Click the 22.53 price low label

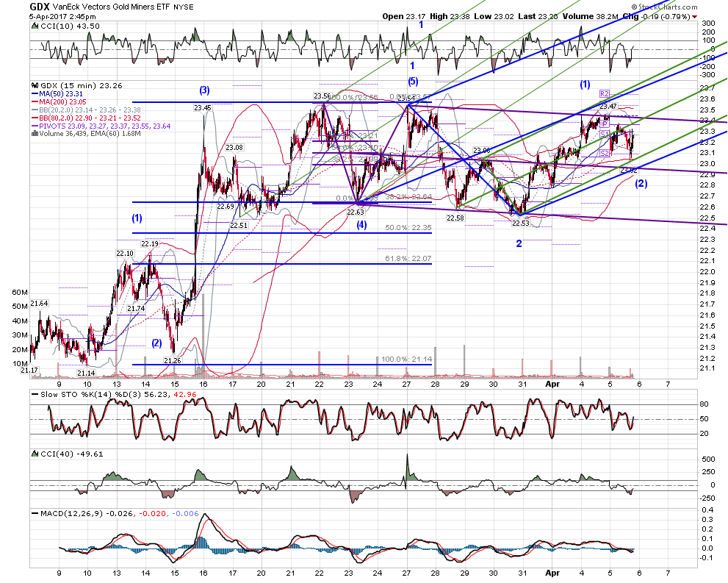coord(521,223)
